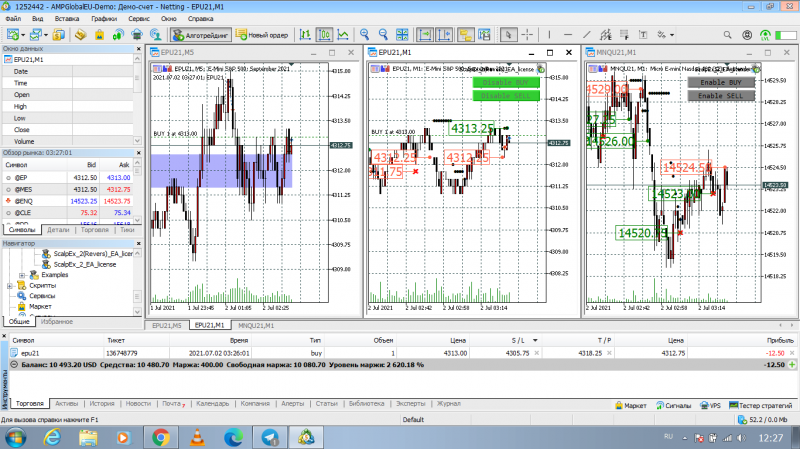Click the Market Watch vertical scrollbar

click(x=137, y=191)
